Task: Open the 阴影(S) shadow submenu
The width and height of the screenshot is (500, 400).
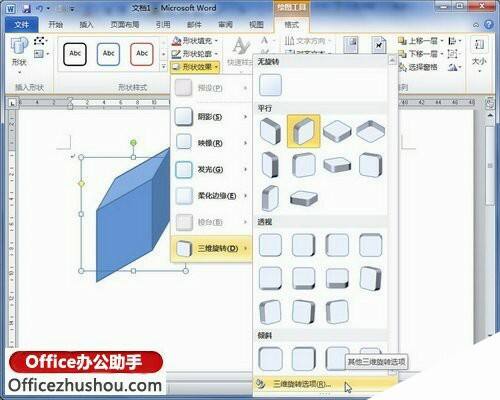Action: (x=211, y=117)
